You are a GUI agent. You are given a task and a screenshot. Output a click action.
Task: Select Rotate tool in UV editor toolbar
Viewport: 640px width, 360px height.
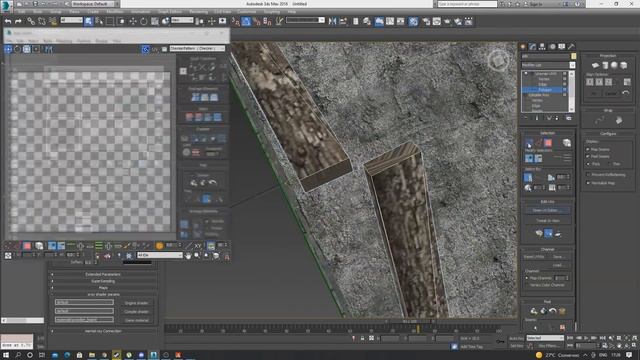tap(17, 49)
